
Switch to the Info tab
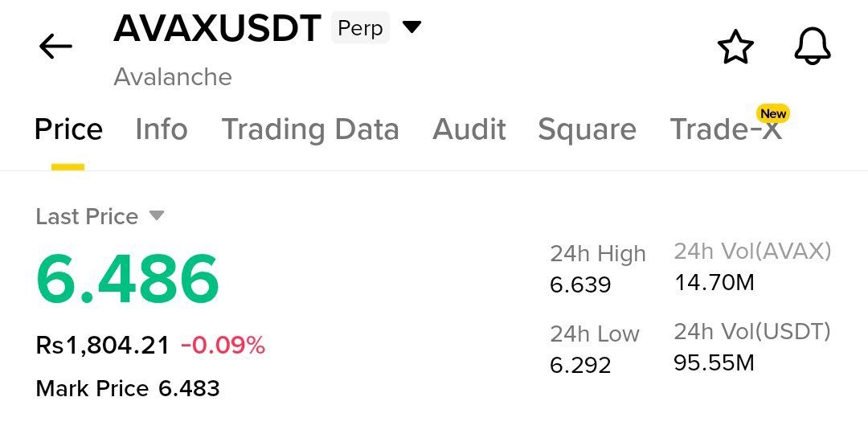click(x=161, y=129)
